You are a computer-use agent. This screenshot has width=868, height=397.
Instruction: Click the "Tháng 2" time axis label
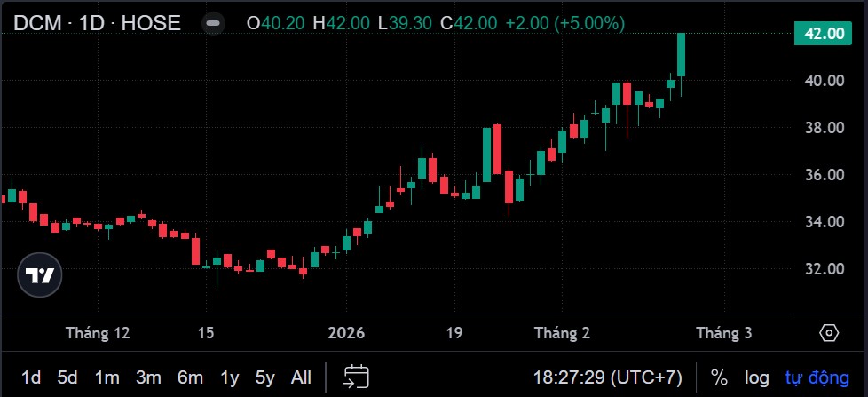[562, 333]
